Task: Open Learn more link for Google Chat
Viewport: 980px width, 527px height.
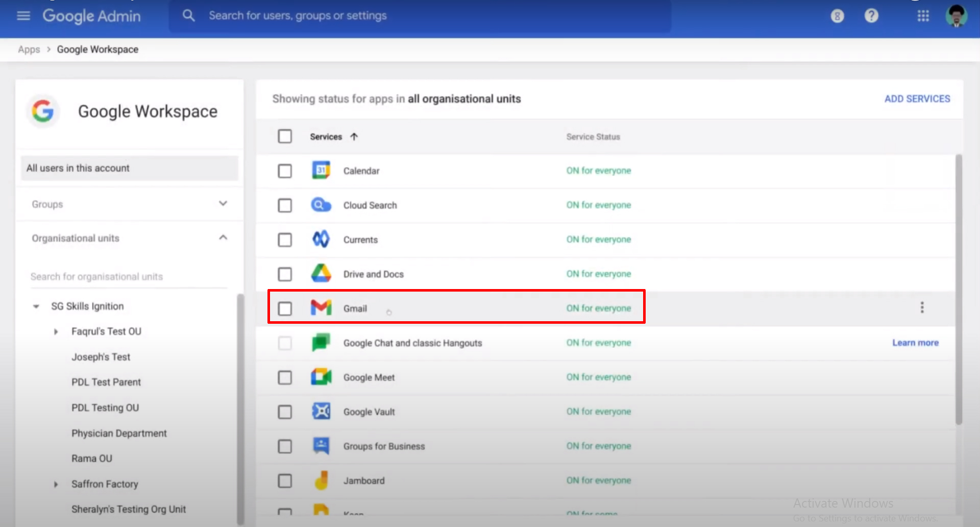Action: point(915,343)
